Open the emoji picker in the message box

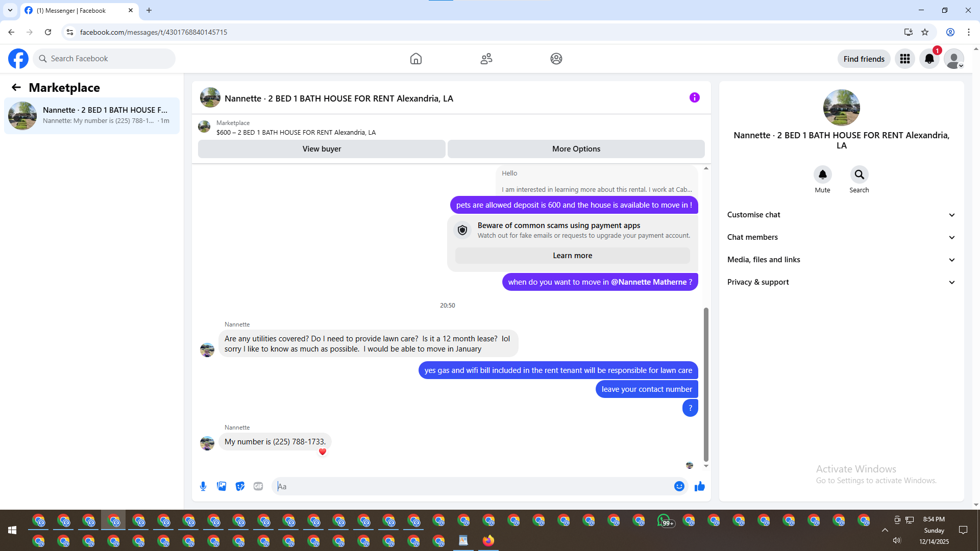(679, 486)
